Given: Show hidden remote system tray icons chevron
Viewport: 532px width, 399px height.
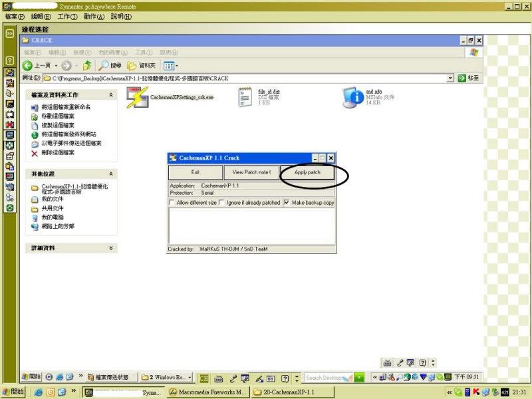Looking at the screenshot, I should (x=374, y=377).
